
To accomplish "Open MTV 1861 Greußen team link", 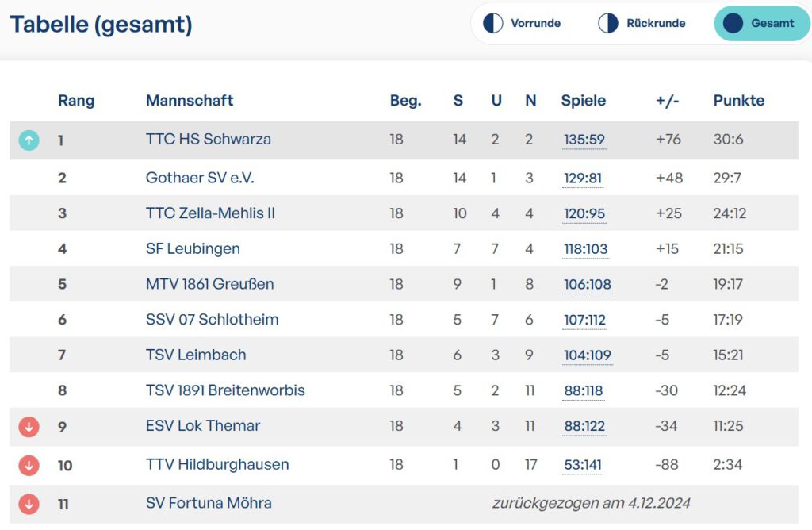I will [x=209, y=284].
